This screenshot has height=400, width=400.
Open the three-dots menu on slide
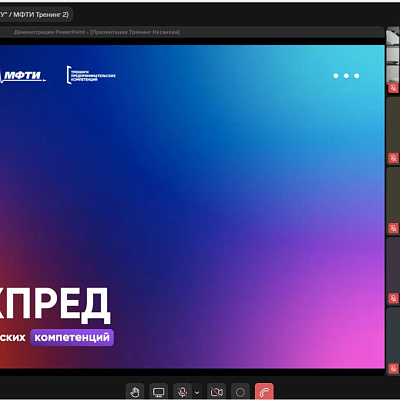346,76
